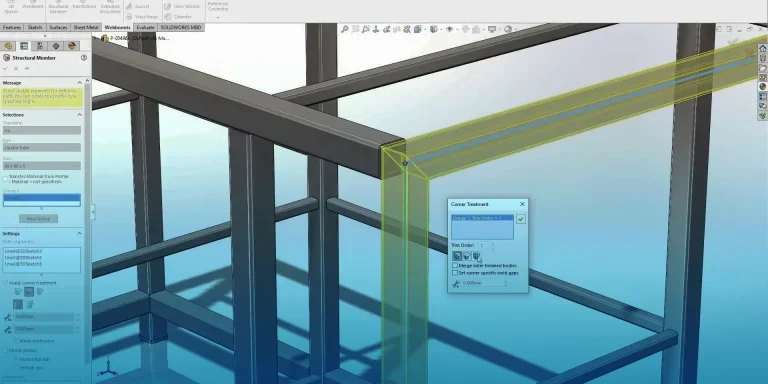Open Apply Scene icon in view toolbar
The image size is (768, 384).
click(x=475, y=29)
